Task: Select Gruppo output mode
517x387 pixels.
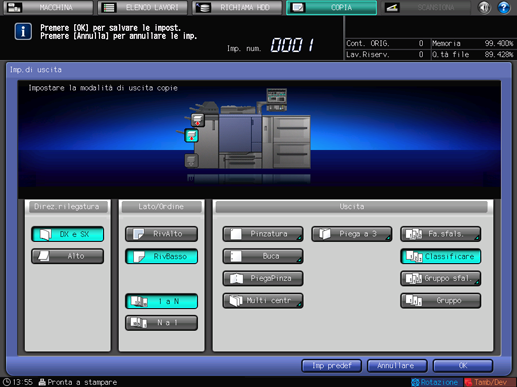Action: (x=440, y=301)
